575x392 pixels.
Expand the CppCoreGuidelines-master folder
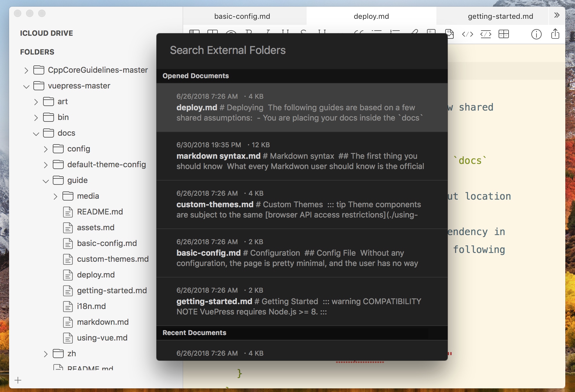[x=26, y=70]
